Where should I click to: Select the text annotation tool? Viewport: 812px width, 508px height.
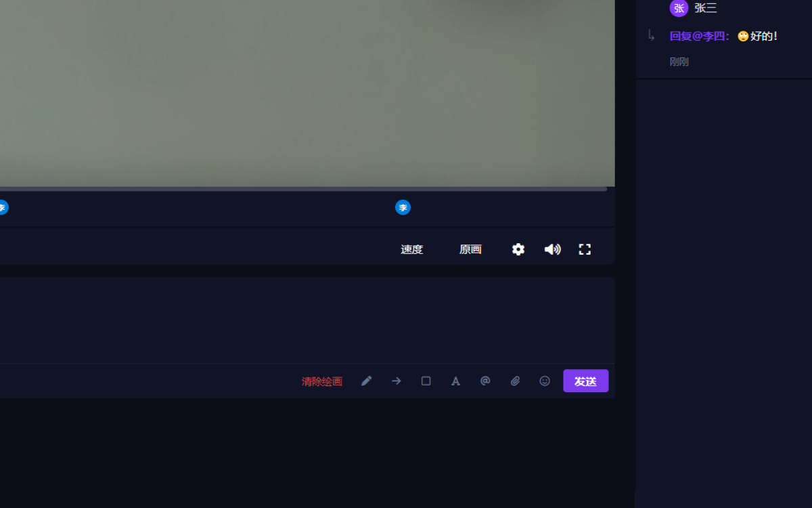[x=455, y=381]
